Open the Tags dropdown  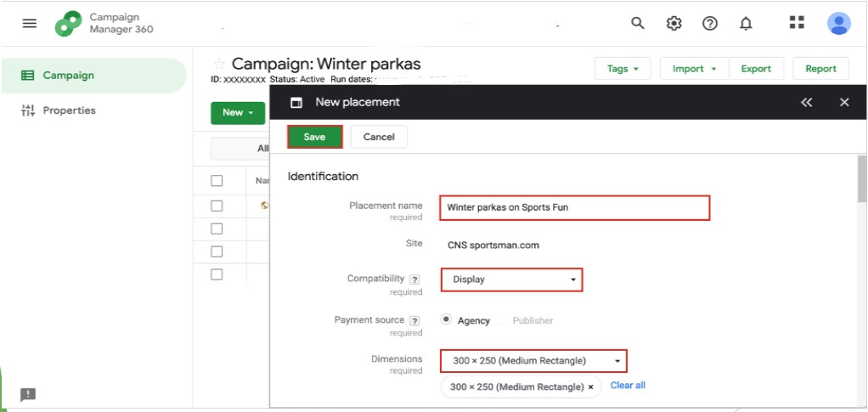point(623,69)
